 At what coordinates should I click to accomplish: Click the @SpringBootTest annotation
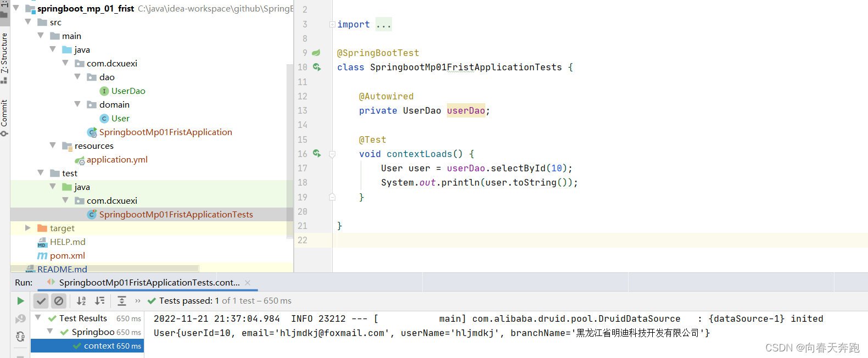[x=378, y=53]
